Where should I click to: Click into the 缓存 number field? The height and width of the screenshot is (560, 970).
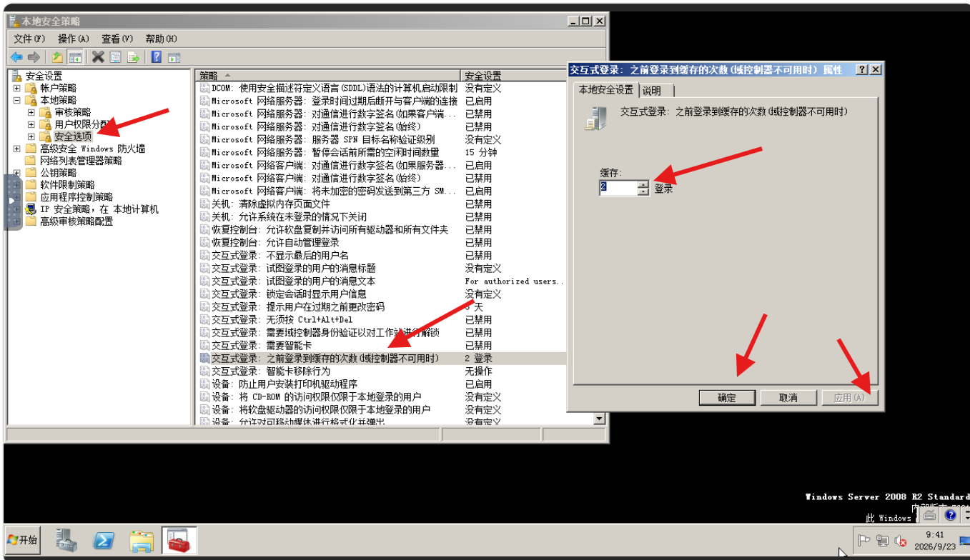[x=618, y=187]
